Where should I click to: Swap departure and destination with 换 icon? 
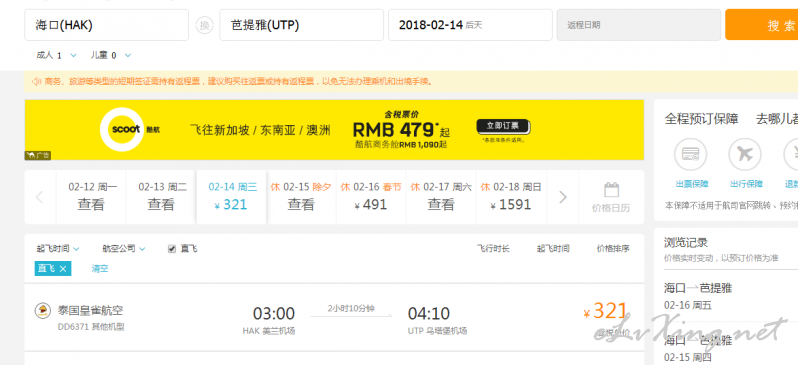[204, 25]
